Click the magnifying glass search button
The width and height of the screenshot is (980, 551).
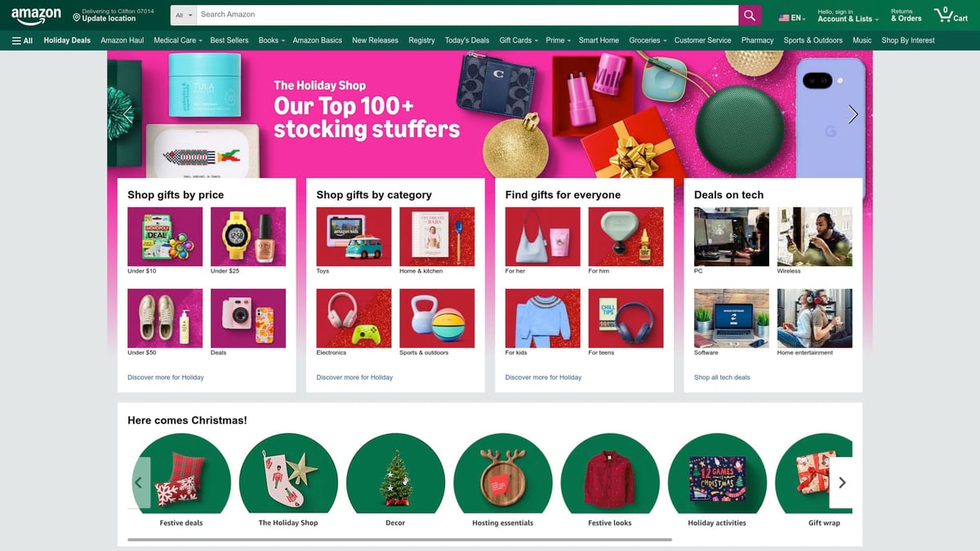point(750,15)
